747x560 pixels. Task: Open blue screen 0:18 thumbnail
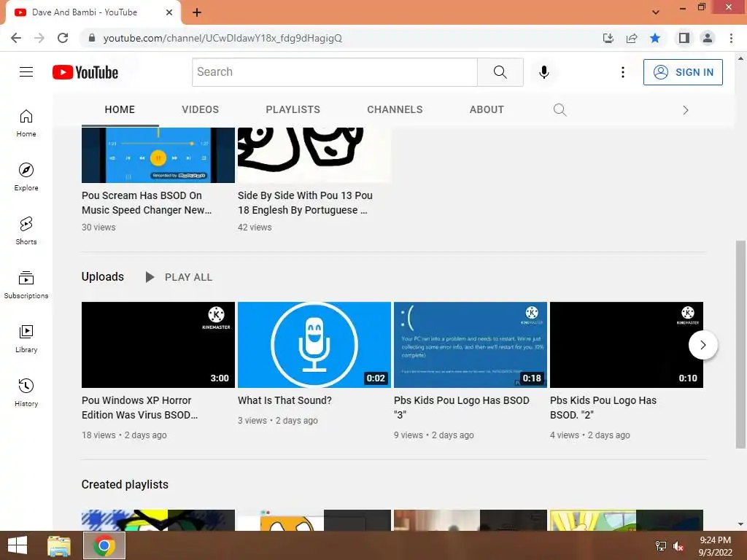471,345
